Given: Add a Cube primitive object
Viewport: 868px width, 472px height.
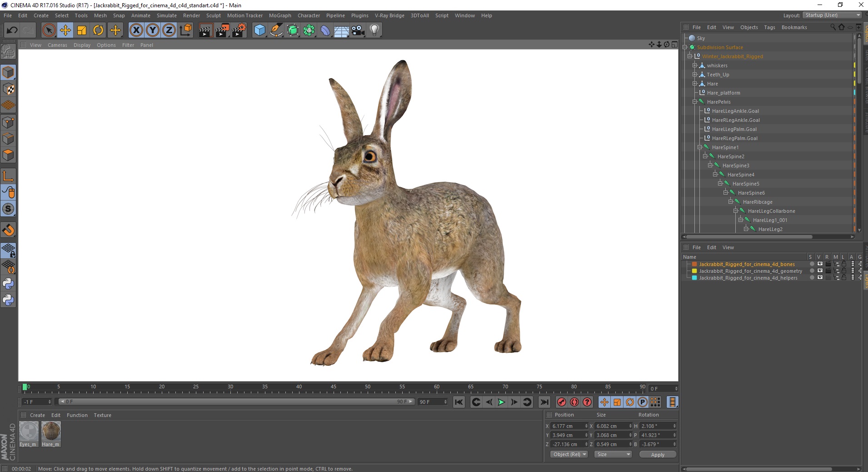Looking at the screenshot, I should 259,30.
